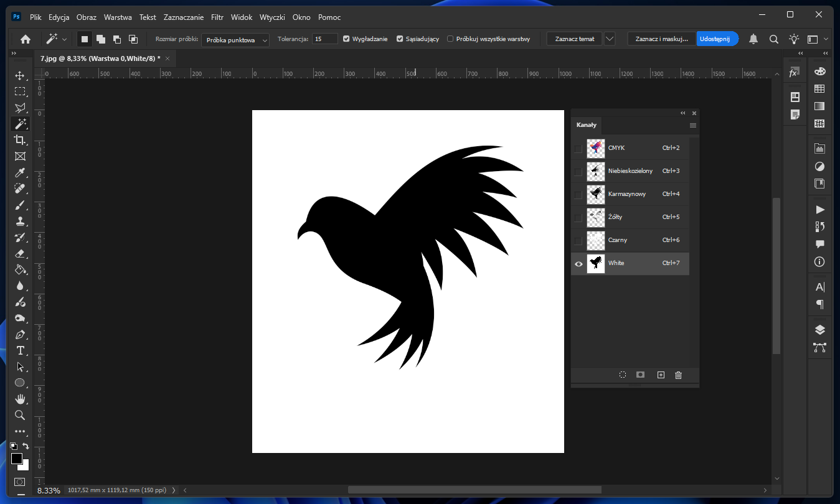
Task: Uncheck the Wygładzanie checkbox
Action: [x=347, y=39]
